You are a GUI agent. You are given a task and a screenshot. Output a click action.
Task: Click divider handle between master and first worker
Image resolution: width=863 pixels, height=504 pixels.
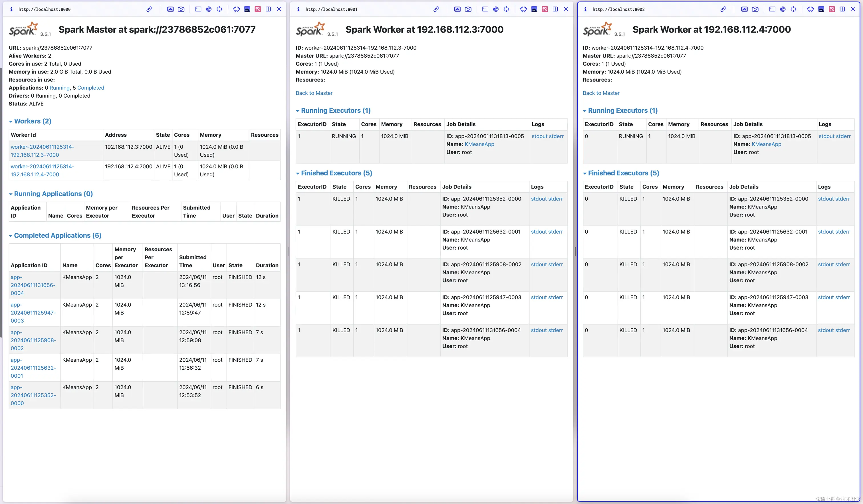click(x=288, y=252)
